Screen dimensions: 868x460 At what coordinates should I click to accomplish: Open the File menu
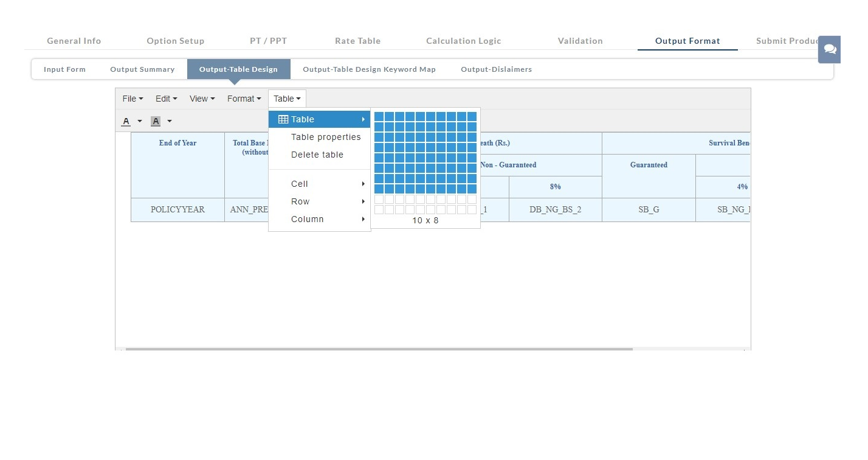pos(133,99)
